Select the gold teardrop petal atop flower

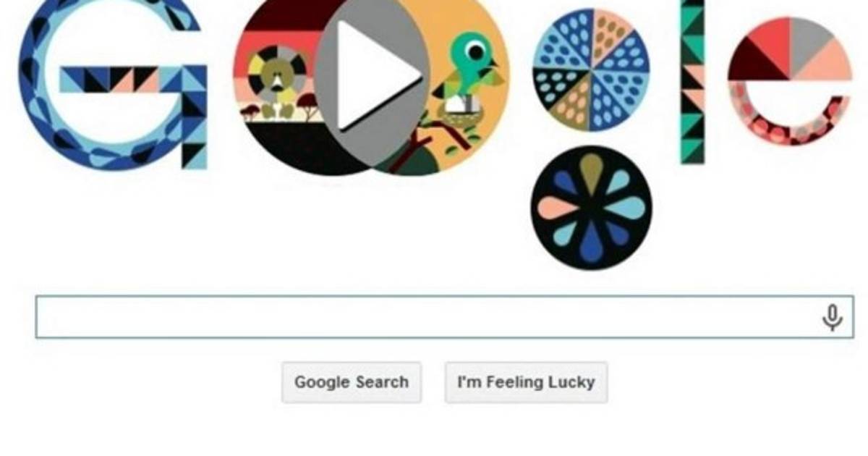coord(591,175)
